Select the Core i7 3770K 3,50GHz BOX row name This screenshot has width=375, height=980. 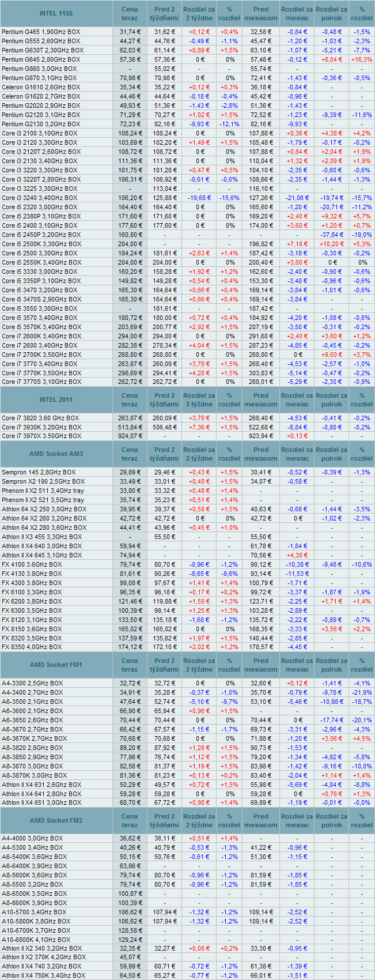41,373
